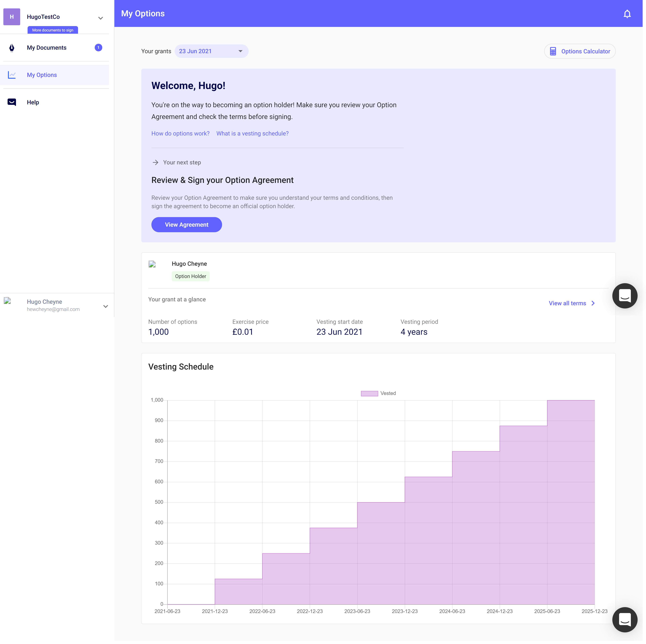
Task: Go to My Documents in sidebar
Action: pyautogui.click(x=47, y=48)
